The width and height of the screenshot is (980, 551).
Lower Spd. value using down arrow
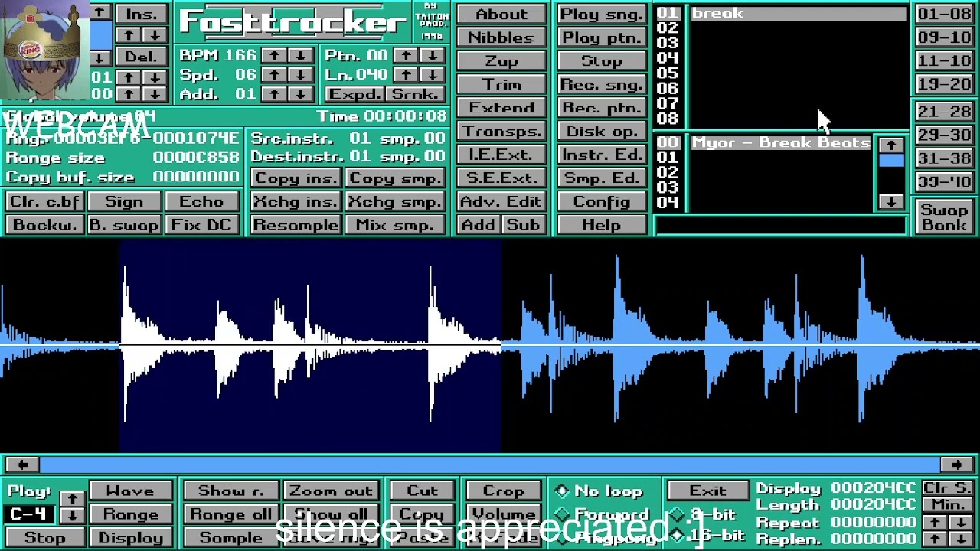click(300, 74)
